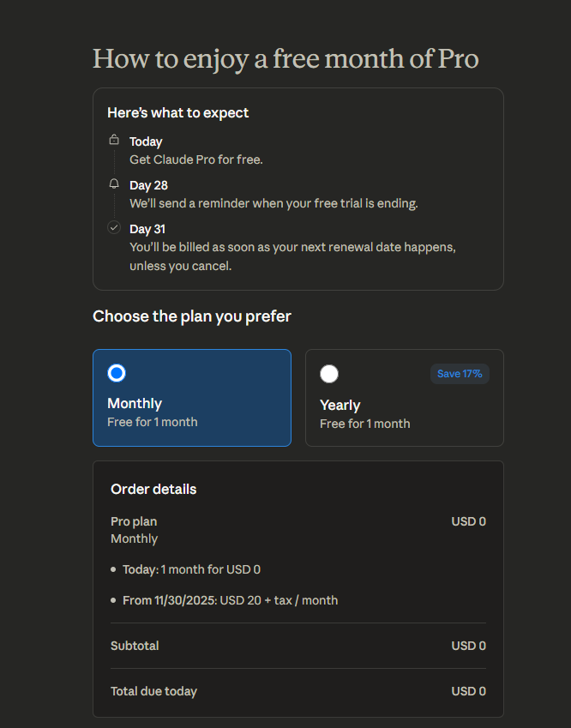
Task: Click the Day 31 billing notice text
Action: coord(292,256)
